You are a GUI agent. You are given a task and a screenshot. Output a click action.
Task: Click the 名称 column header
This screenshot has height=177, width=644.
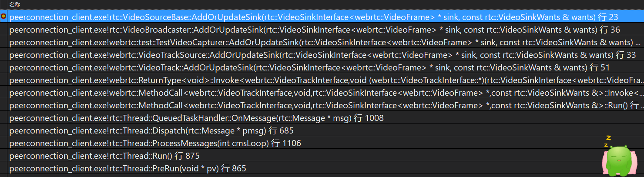[x=15, y=4]
